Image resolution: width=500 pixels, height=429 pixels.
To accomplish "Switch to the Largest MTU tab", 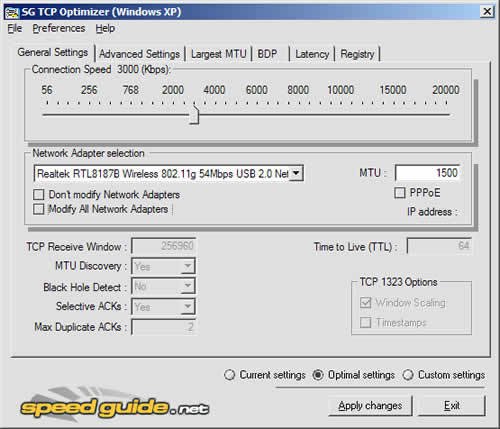I will [218, 54].
